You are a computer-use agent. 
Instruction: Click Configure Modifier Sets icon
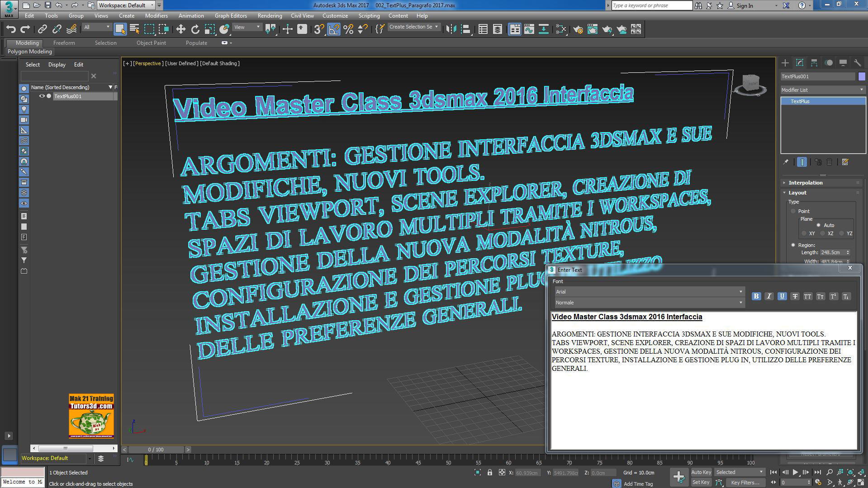[x=845, y=162]
